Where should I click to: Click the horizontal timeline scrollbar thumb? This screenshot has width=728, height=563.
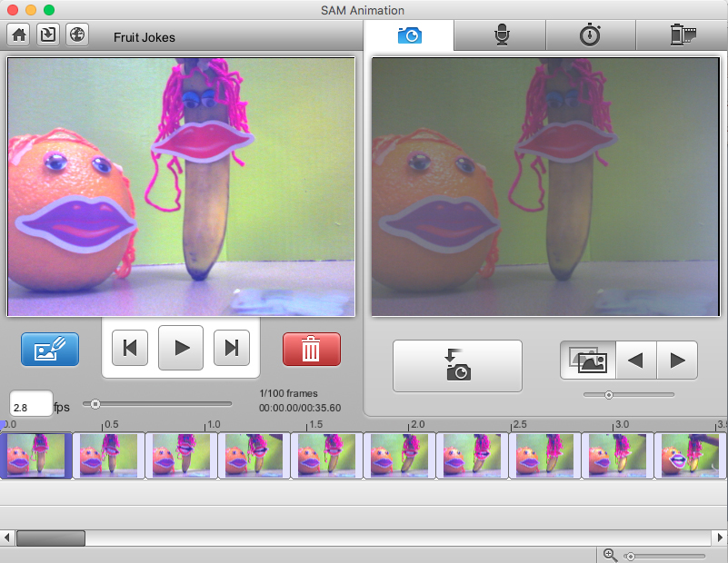(51, 538)
